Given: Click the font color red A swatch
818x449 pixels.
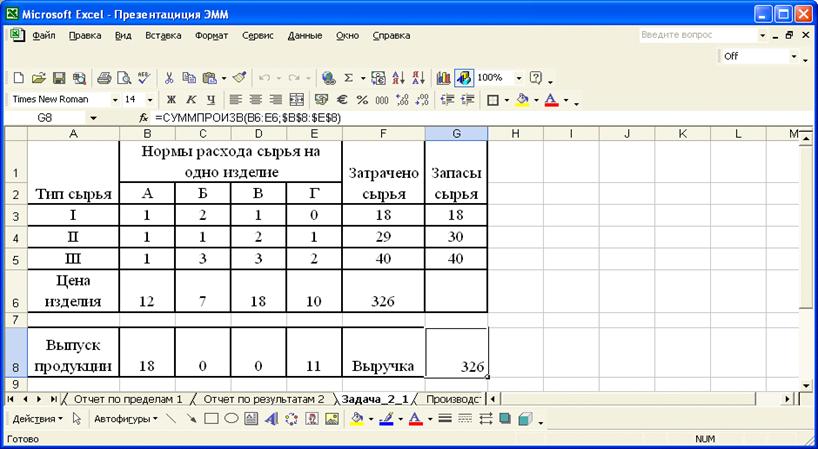Looking at the screenshot, I should click(x=550, y=100).
